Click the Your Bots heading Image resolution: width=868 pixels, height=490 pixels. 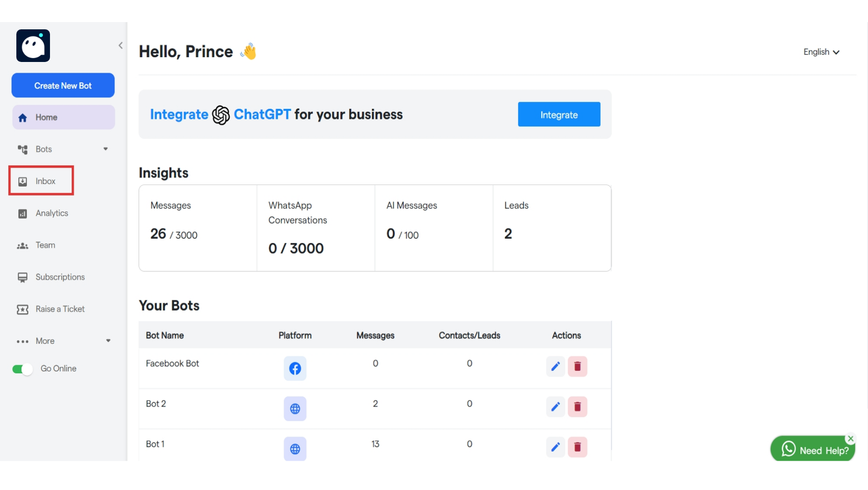(x=169, y=306)
